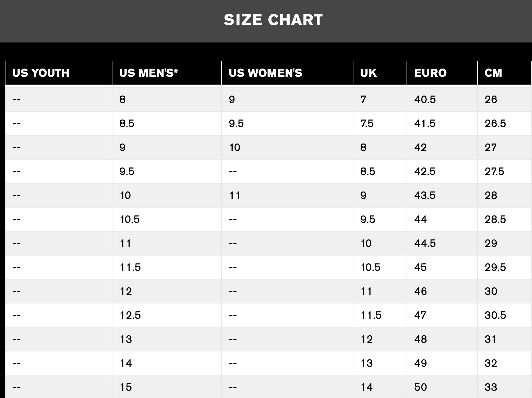Click the EURO column header

(x=442, y=73)
